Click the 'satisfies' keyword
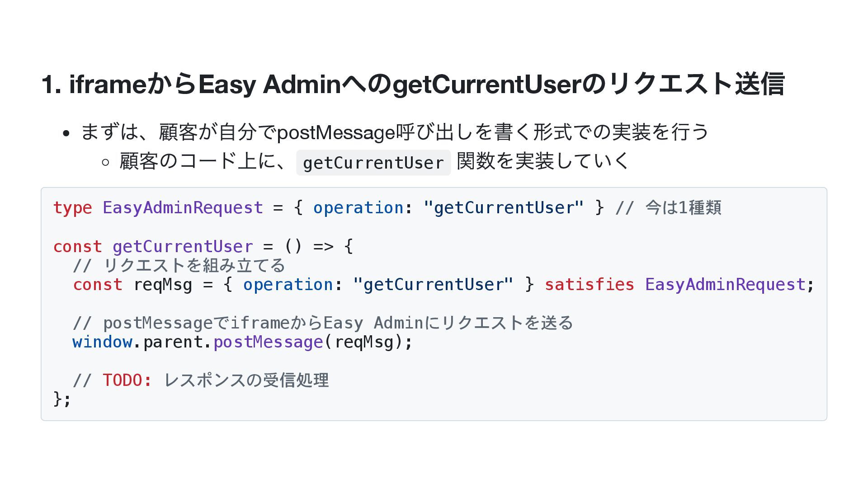868x488 pixels. (x=589, y=285)
